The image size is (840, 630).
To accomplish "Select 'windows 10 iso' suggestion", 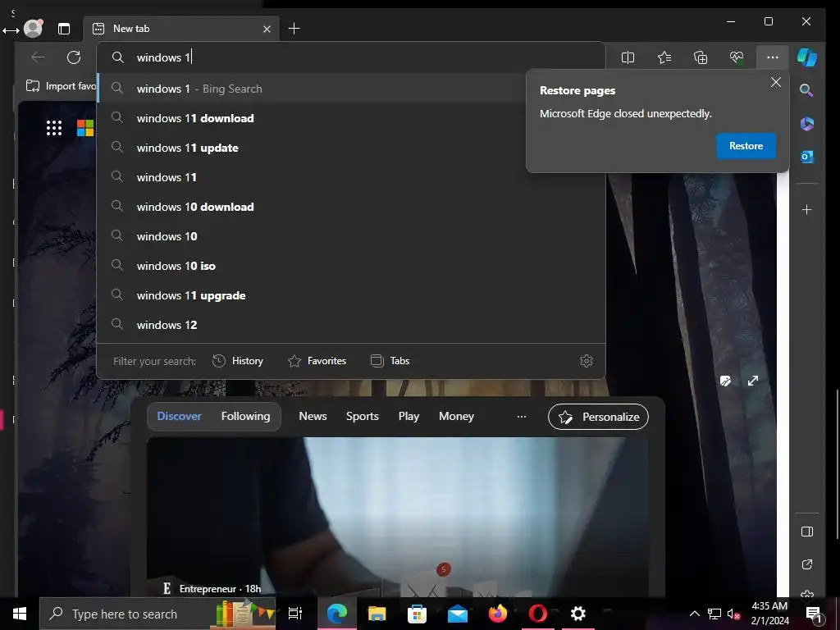I will [x=351, y=266].
